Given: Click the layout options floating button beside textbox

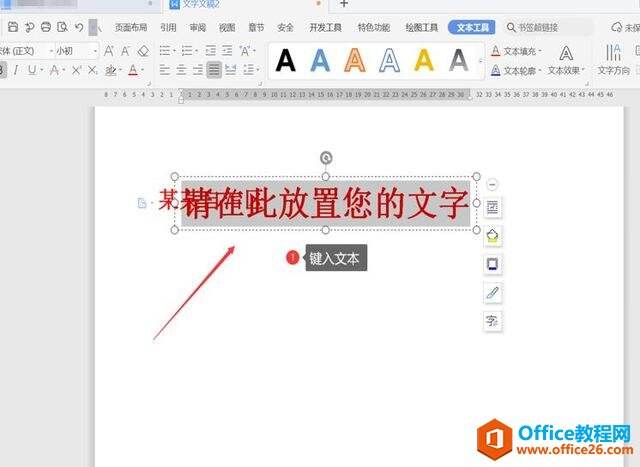Looking at the screenshot, I should tap(493, 207).
